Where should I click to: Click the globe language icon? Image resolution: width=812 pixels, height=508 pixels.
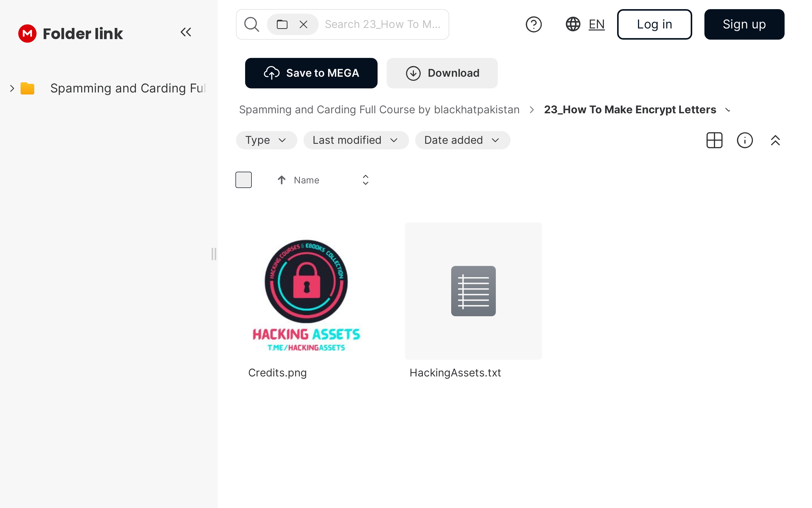point(573,24)
